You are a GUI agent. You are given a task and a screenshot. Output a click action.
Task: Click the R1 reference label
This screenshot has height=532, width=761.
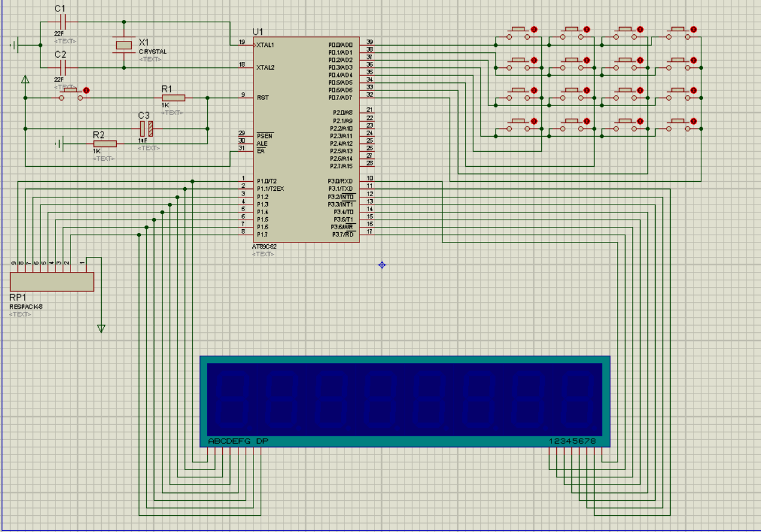click(167, 88)
